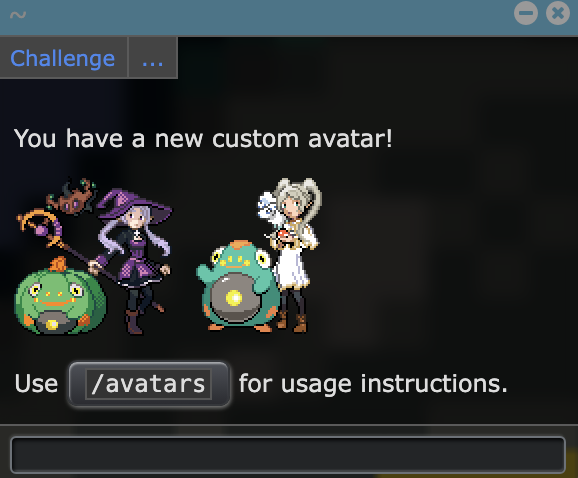Open the three-dots more options menu
The width and height of the screenshot is (578, 478).
pos(153,58)
